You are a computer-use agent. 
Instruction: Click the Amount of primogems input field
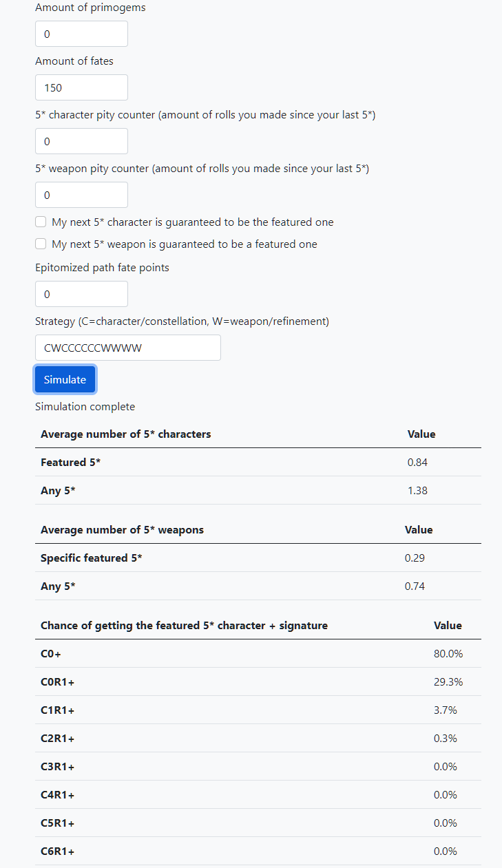click(81, 34)
